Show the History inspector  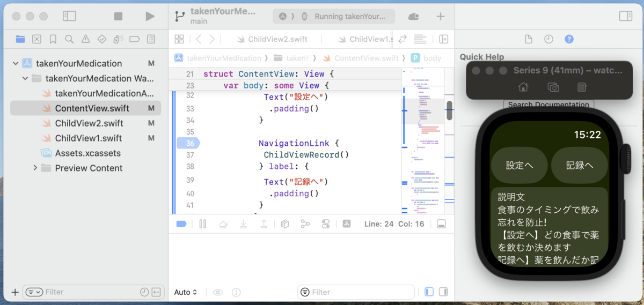click(x=548, y=39)
